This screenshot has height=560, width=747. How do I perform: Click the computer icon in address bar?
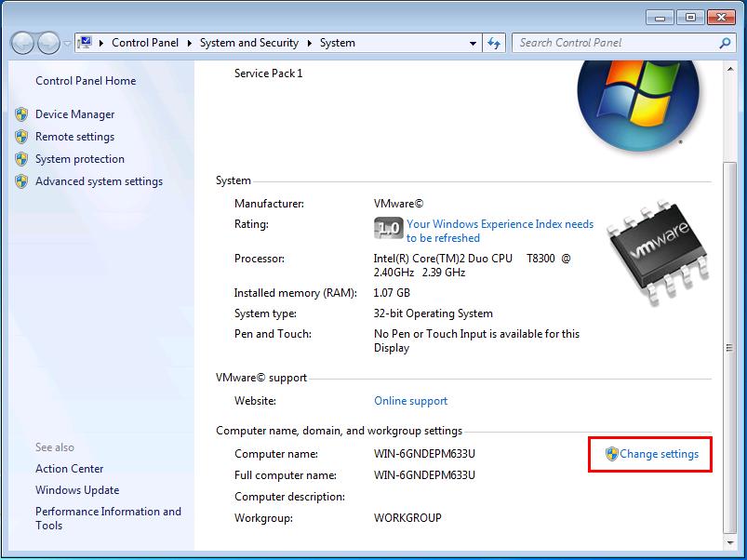pyautogui.click(x=85, y=43)
